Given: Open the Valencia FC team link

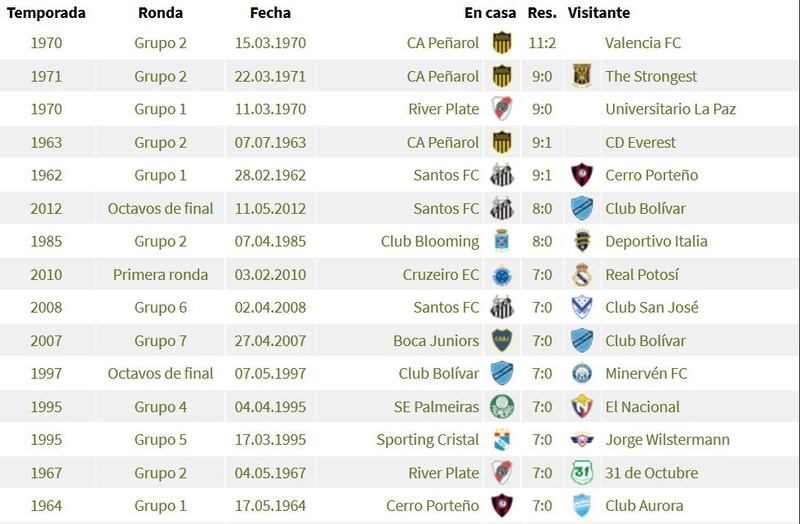Looking at the screenshot, I should click(x=643, y=43).
